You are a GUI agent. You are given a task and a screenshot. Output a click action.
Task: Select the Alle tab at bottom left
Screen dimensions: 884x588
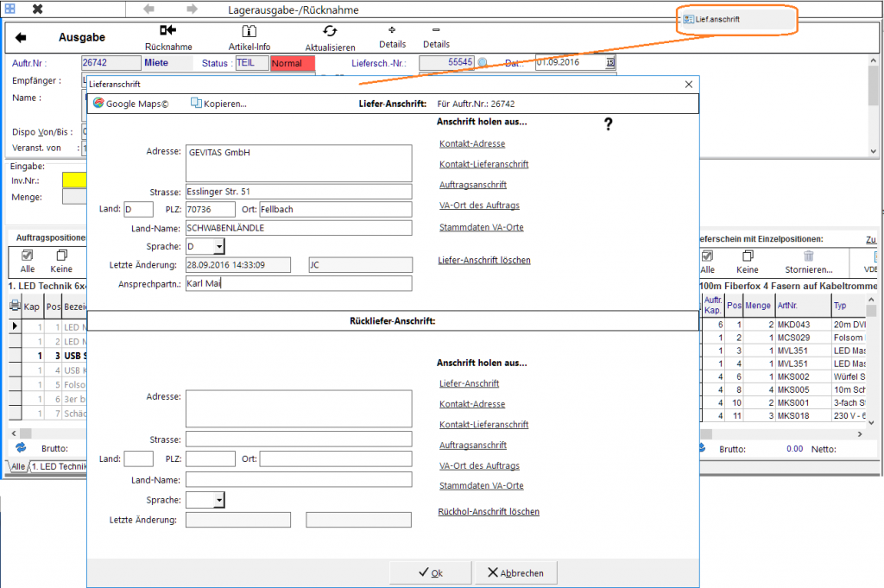pos(17,466)
